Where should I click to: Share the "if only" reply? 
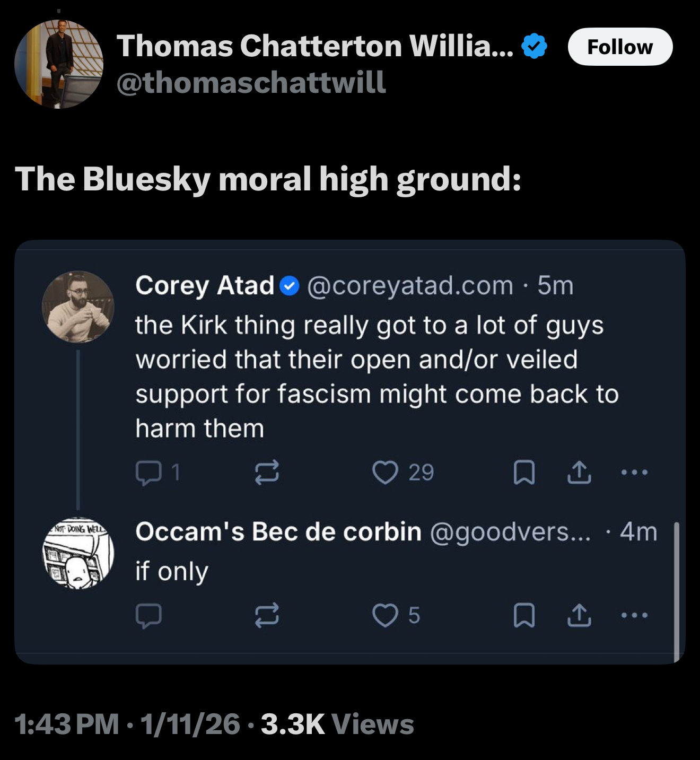pyautogui.click(x=579, y=615)
